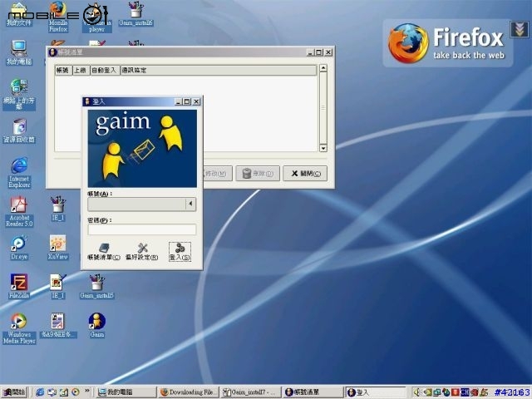Select the FileZilla desktop shortcut
The width and height of the screenshot is (532, 399).
click(19, 286)
